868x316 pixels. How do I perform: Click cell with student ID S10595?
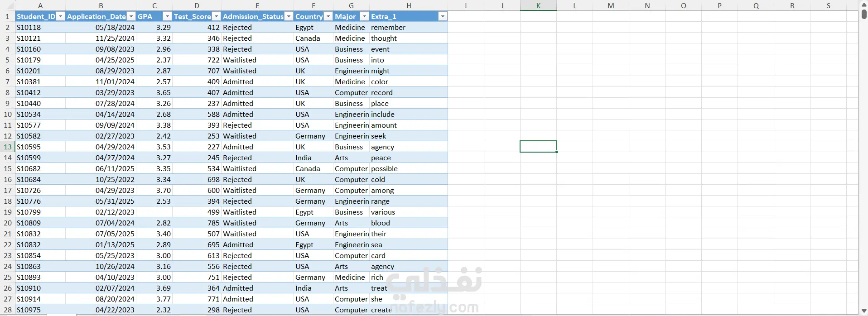coord(40,147)
